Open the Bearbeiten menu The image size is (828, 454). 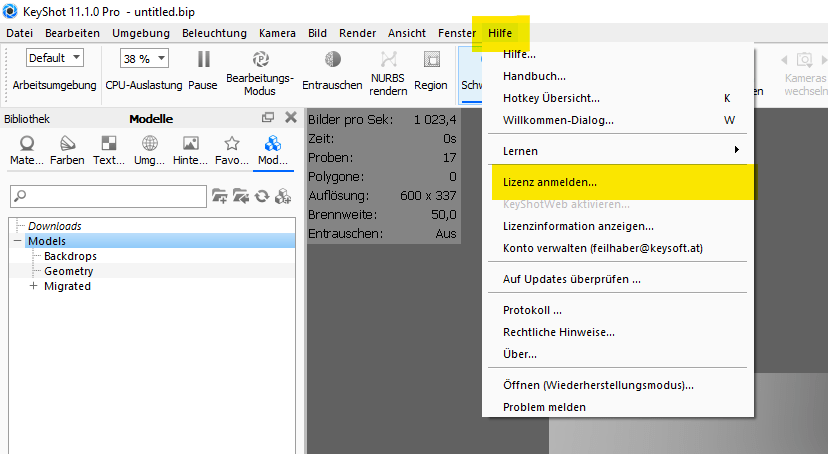tap(72, 33)
